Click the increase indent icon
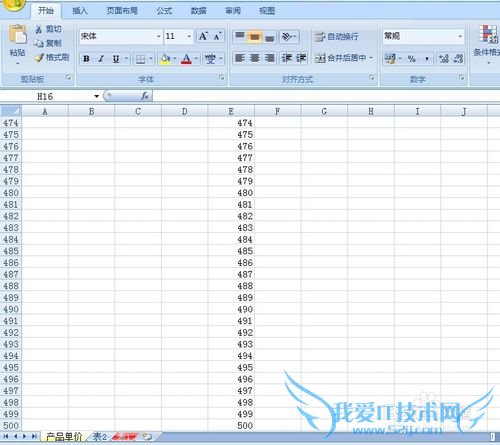500x445 pixels. coord(300,58)
